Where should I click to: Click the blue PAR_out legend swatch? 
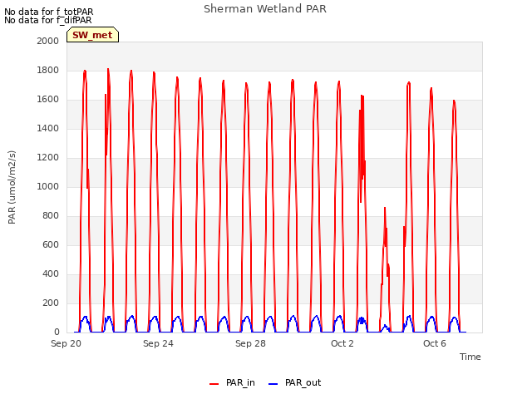(x=273, y=384)
